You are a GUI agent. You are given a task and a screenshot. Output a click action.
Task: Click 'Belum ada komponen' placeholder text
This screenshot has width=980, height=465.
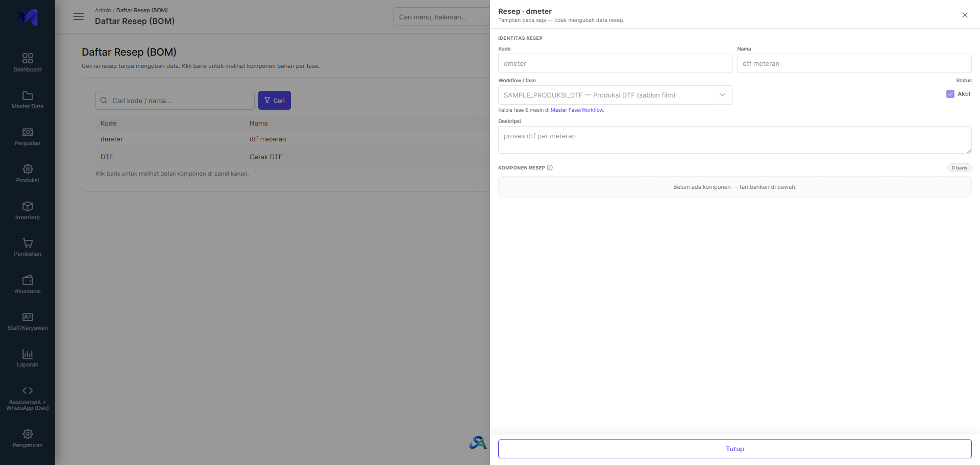coord(734,187)
